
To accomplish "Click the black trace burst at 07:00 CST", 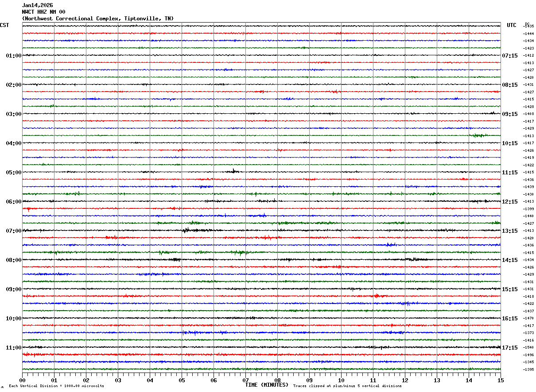I will pos(186,230).
